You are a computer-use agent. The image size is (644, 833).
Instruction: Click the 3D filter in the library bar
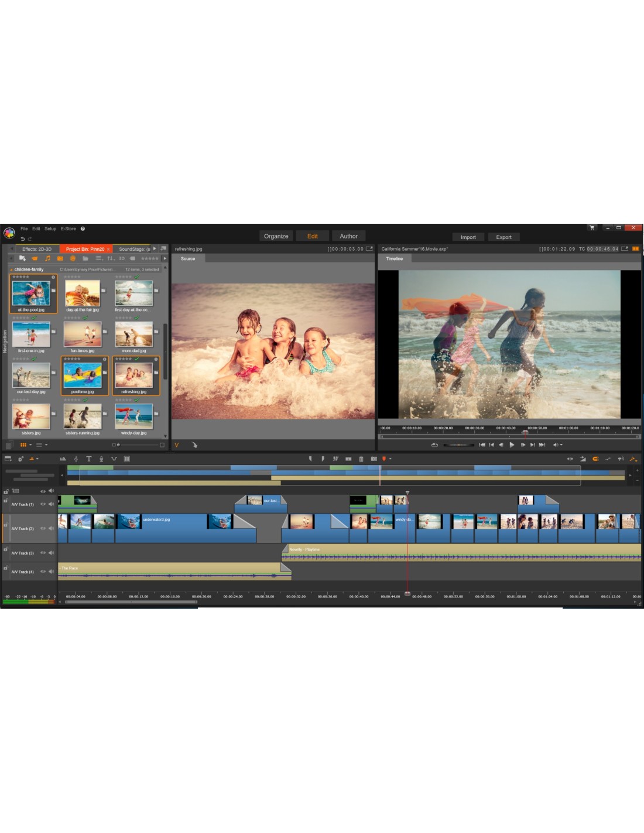point(121,258)
